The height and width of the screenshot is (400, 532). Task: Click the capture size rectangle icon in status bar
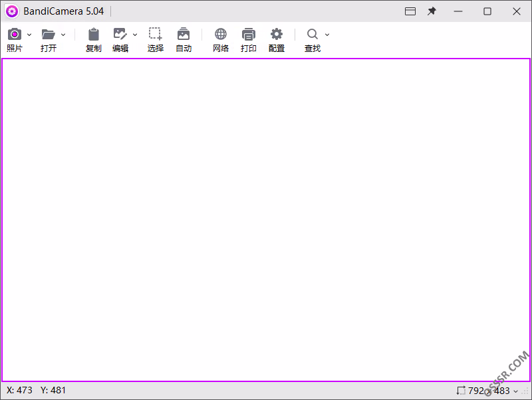461,391
